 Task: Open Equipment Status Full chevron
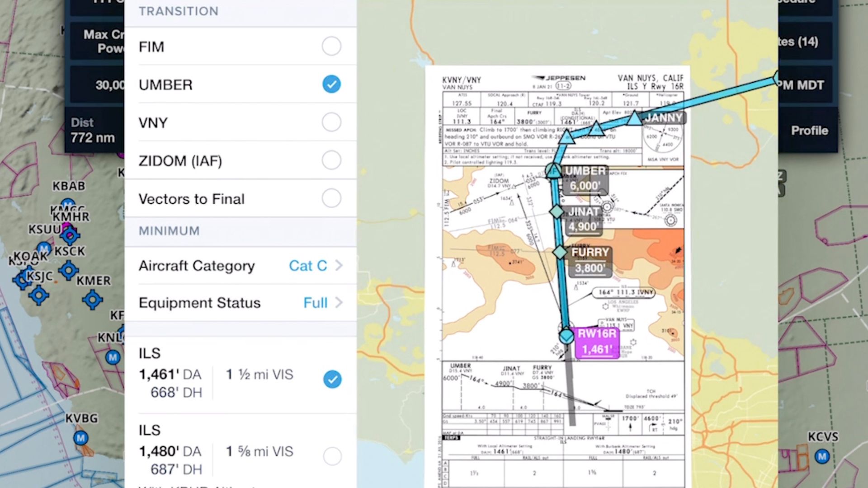pyautogui.click(x=339, y=303)
